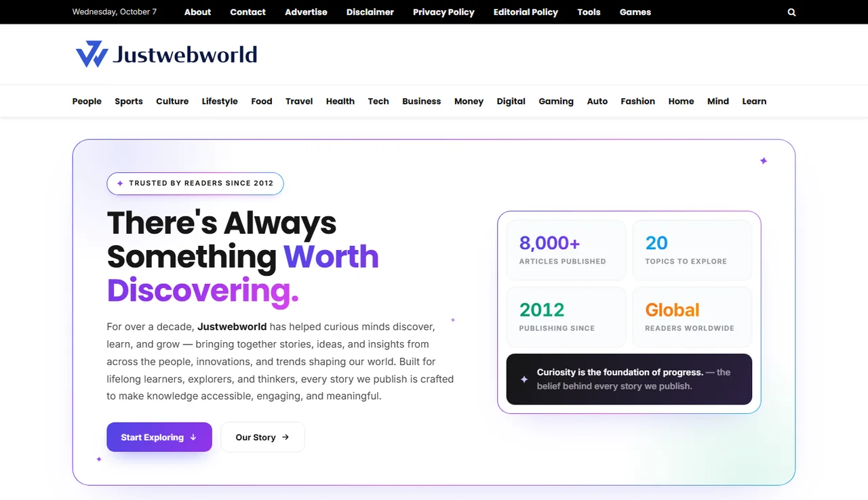Click the Our Story button
This screenshot has width=868, height=500.
262,437
